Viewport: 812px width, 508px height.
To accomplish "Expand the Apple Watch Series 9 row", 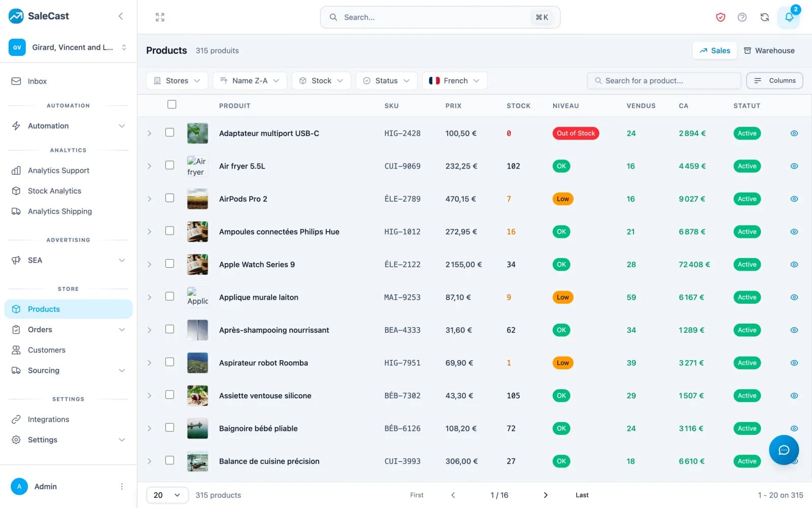I will 149,265.
